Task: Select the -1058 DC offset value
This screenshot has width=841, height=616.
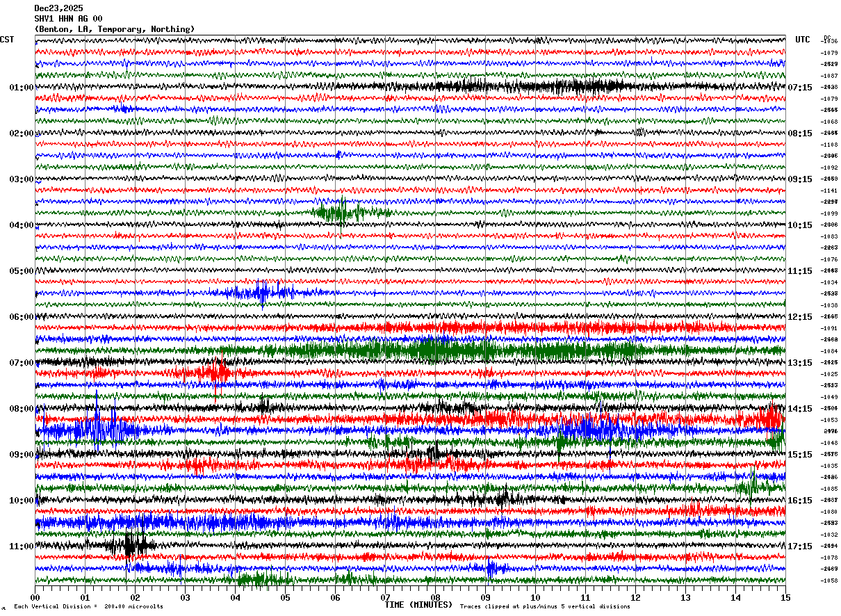Action: point(829,581)
